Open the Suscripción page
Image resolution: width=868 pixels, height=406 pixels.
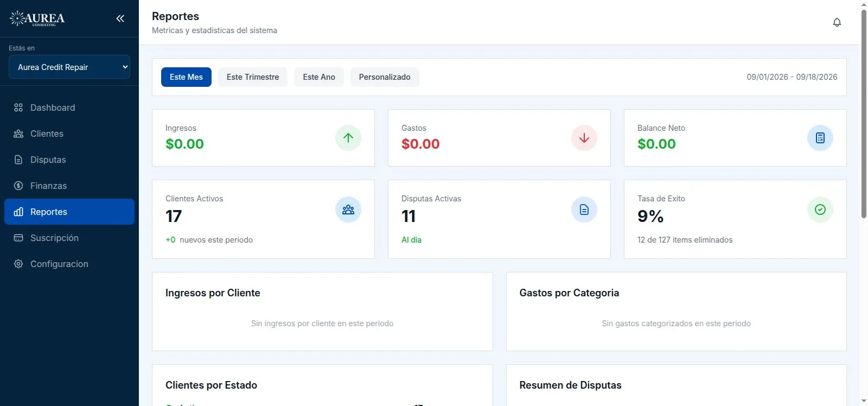(x=69, y=238)
